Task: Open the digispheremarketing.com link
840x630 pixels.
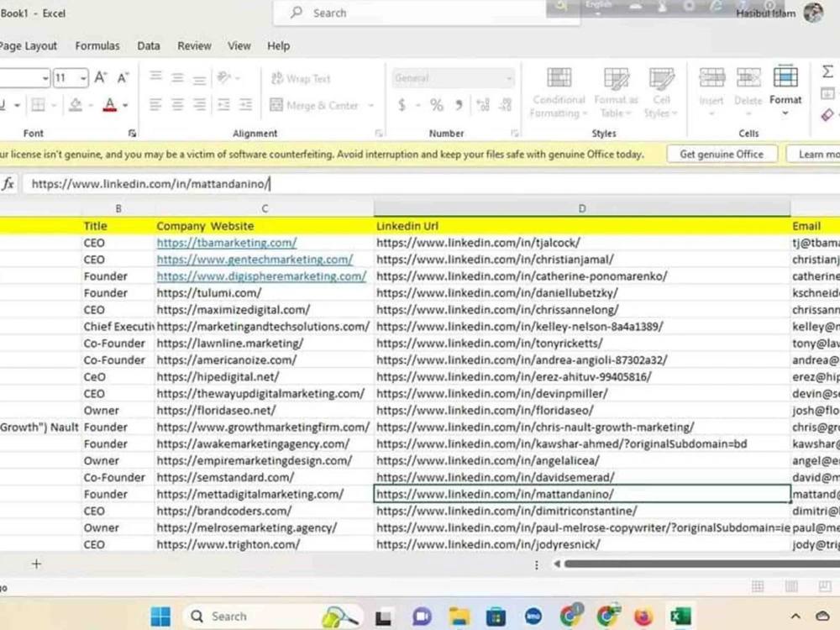Action: coord(261,276)
